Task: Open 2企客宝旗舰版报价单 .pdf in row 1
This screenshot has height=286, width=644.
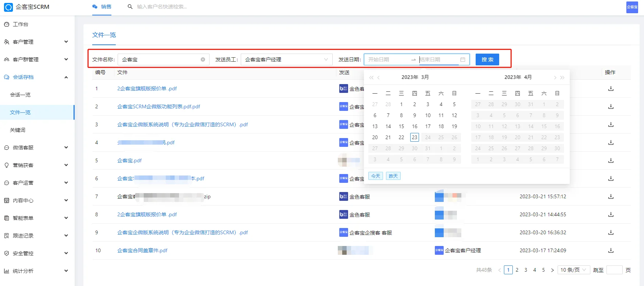Action: [147, 88]
